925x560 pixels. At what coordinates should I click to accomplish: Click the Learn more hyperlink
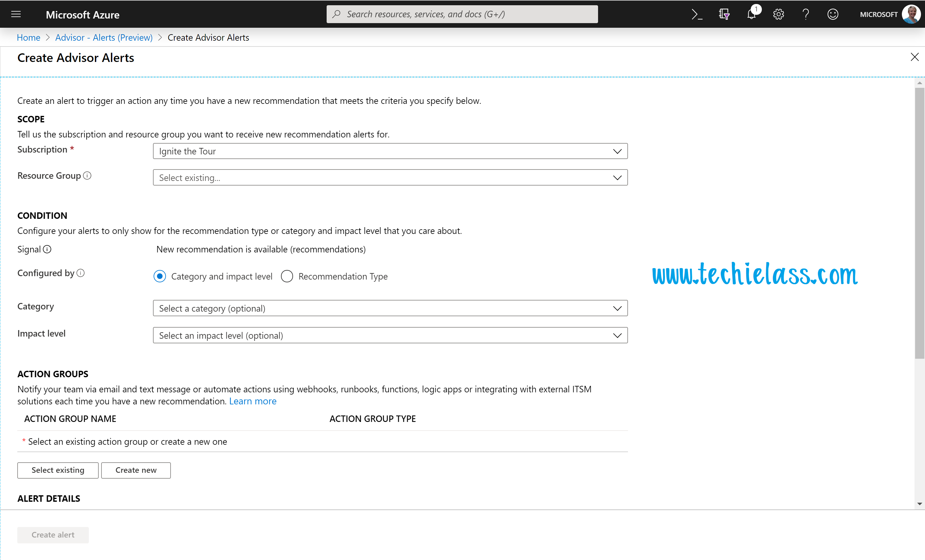(253, 401)
